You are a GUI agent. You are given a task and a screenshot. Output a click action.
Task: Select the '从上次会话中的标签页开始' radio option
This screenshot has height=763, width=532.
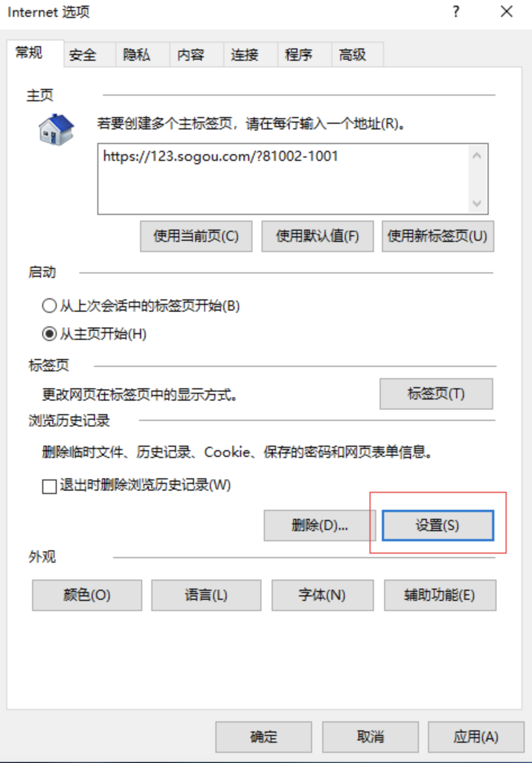pyautogui.click(x=49, y=306)
